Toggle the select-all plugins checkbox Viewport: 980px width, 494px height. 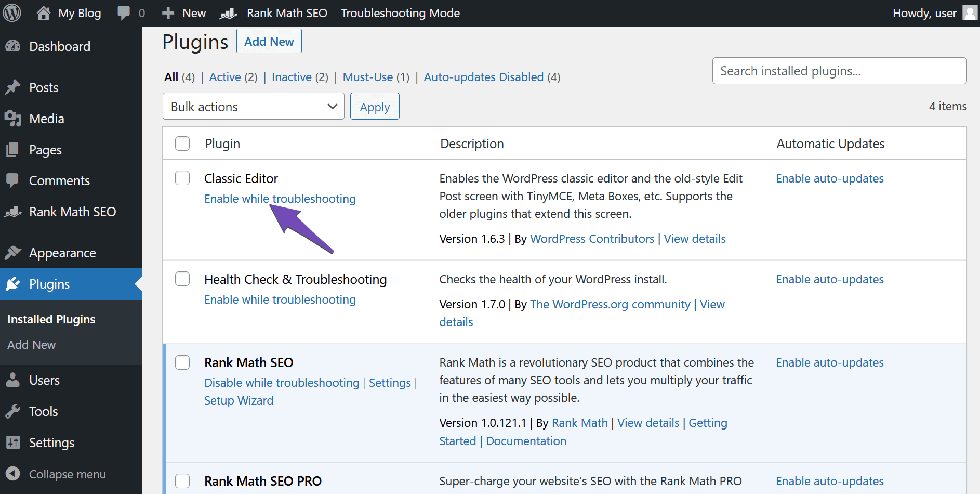[x=182, y=144]
